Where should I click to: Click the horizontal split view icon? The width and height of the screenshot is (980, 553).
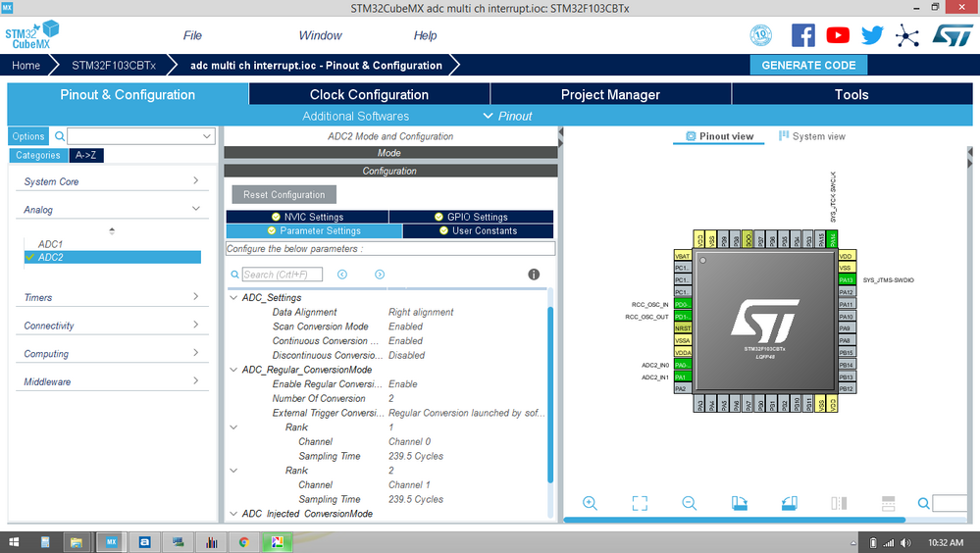[888, 503]
